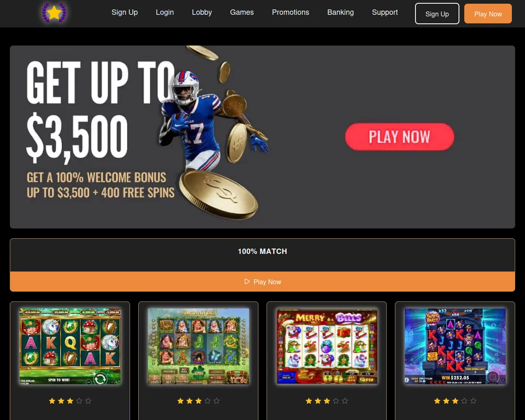525x420 pixels.
Task: Open the Dwarven Gold game thumbnail
Action: [199, 346]
